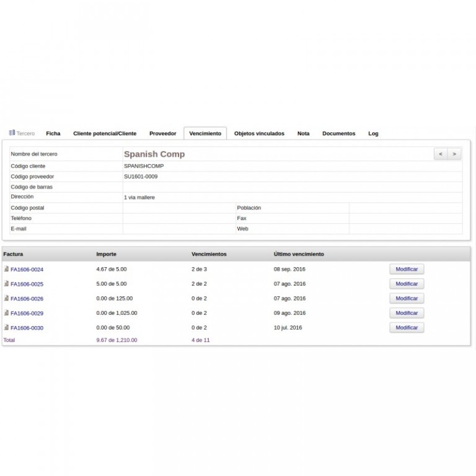Click amount '4.67 de 5.00'
476x476 pixels.
(112, 269)
